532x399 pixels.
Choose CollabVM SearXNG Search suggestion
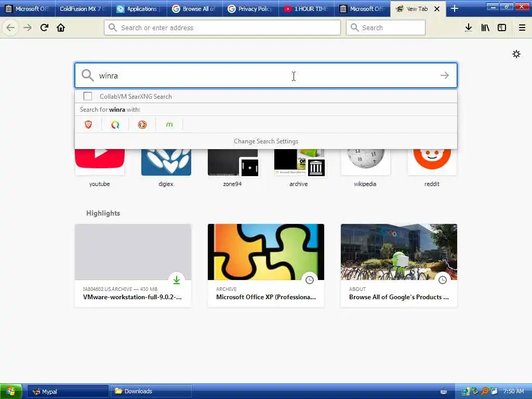tap(266, 96)
